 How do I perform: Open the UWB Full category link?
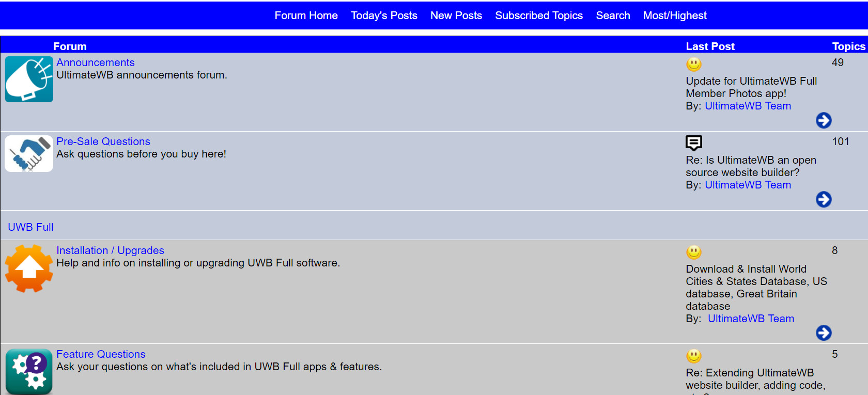(x=30, y=227)
